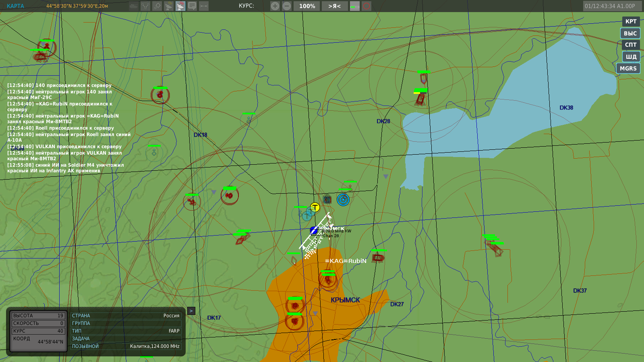
Task: Select the route waypoints tool icon
Action: (145, 6)
